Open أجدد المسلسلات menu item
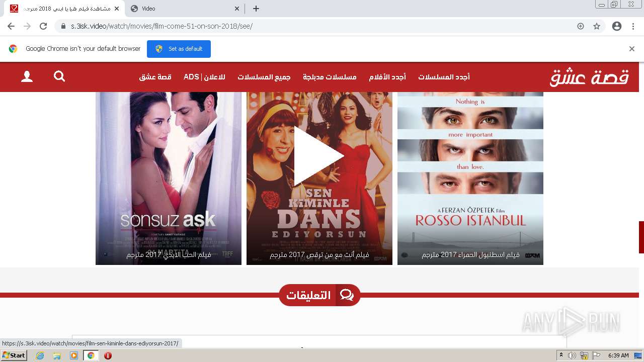The height and width of the screenshot is (362, 644). 444,77
